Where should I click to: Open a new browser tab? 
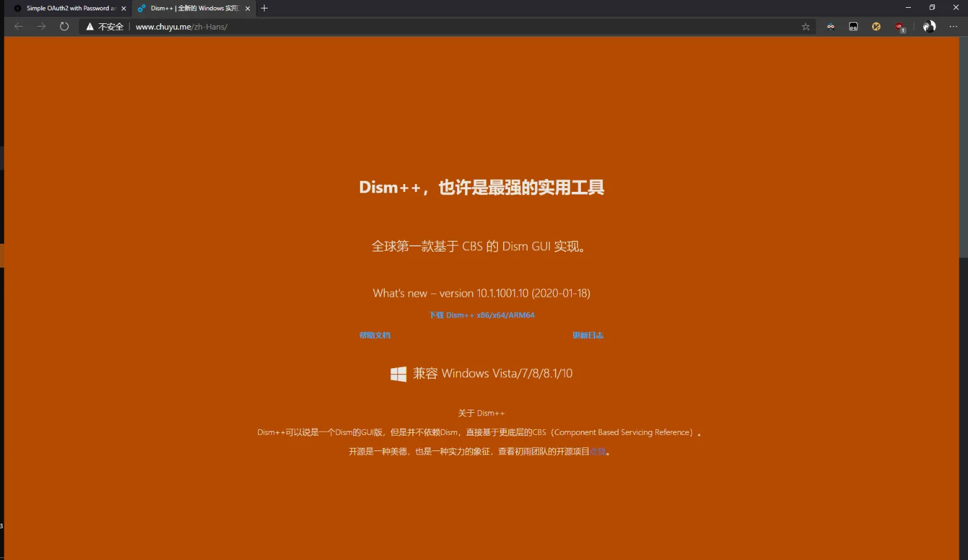pyautogui.click(x=264, y=8)
